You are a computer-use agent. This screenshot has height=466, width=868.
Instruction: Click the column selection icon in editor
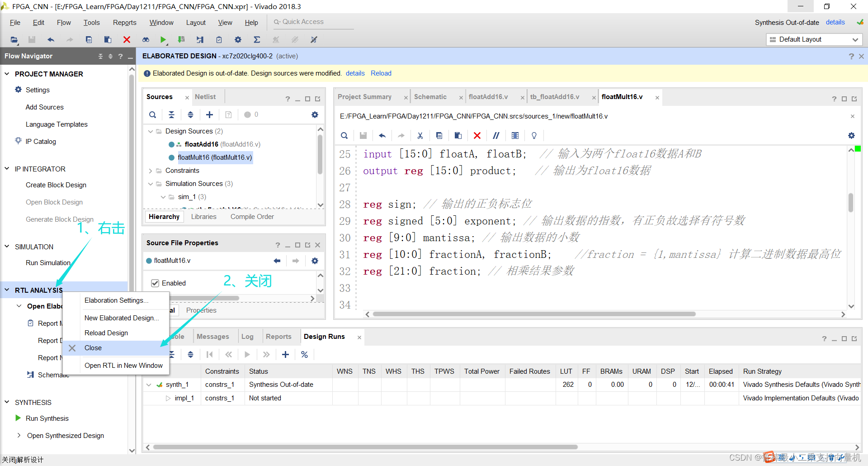tap(515, 136)
